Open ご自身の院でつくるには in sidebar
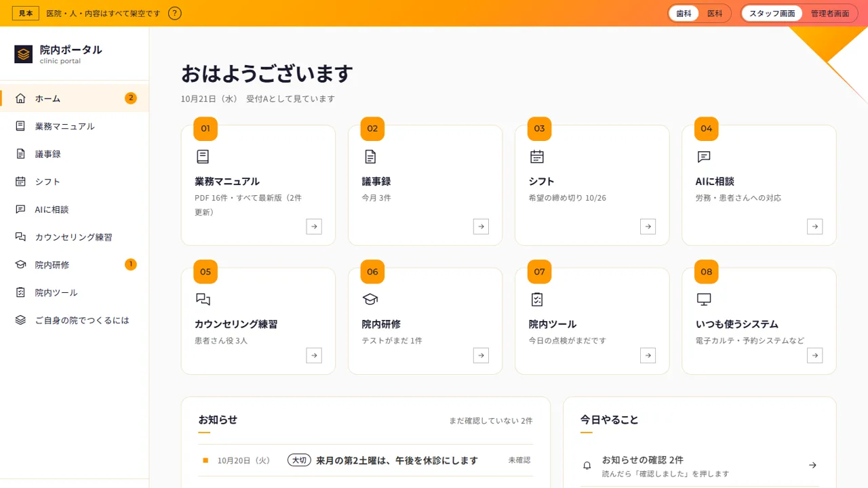This screenshot has height=488, width=868. (75, 321)
